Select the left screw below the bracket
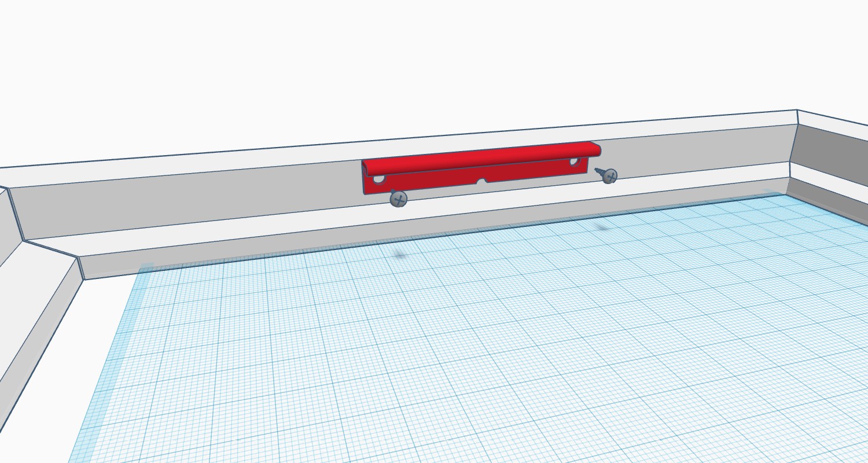 pyautogui.click(x=398, y=199)
